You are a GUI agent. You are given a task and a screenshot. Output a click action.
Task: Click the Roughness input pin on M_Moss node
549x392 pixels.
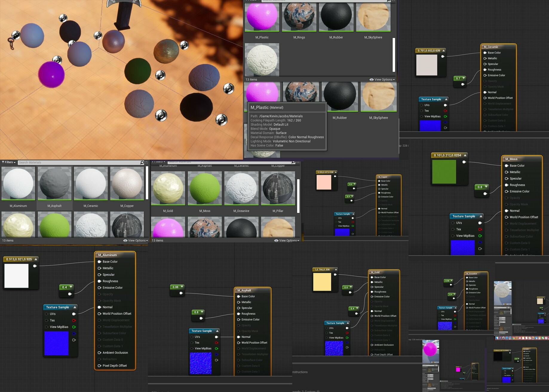507,185
